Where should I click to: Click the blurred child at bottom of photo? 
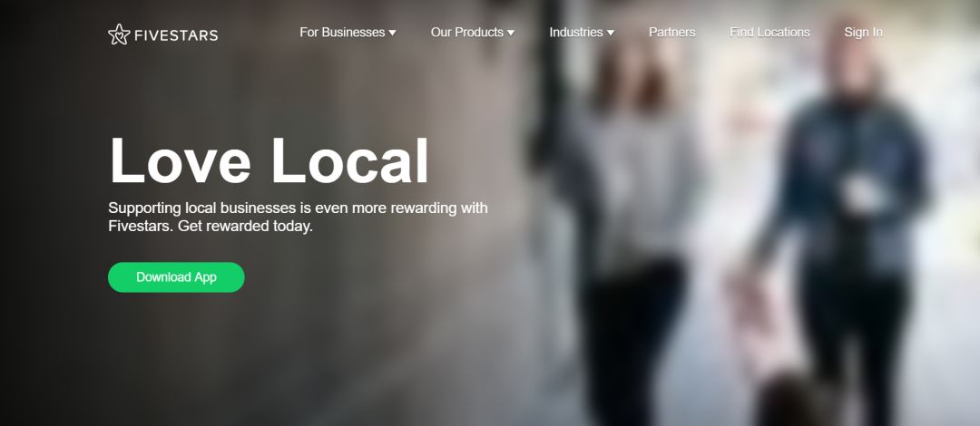point(790,400)
